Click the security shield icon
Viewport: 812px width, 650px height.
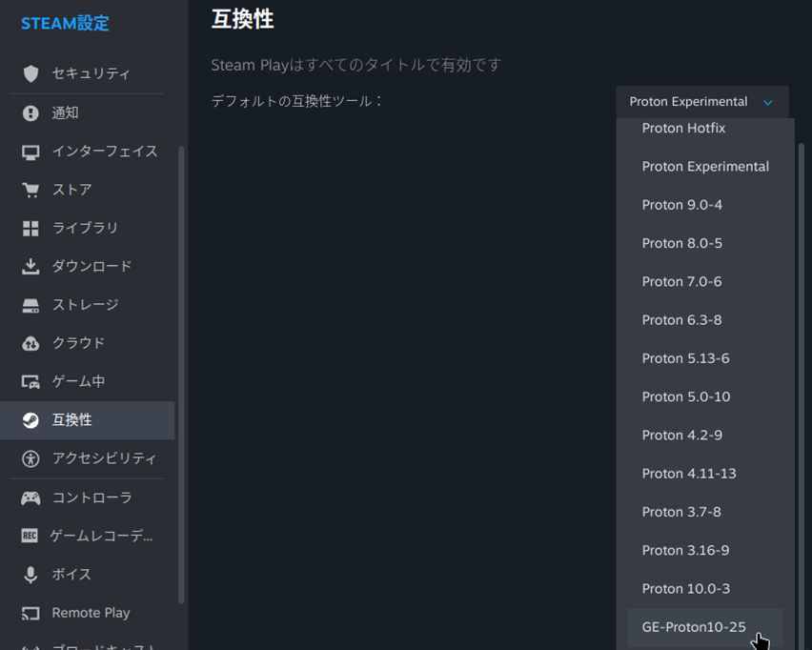30,73
